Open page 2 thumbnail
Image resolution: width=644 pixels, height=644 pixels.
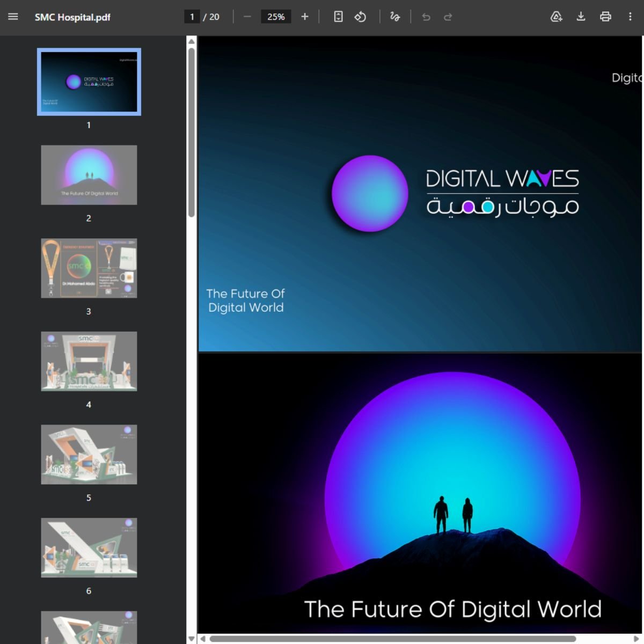(89, 175)
